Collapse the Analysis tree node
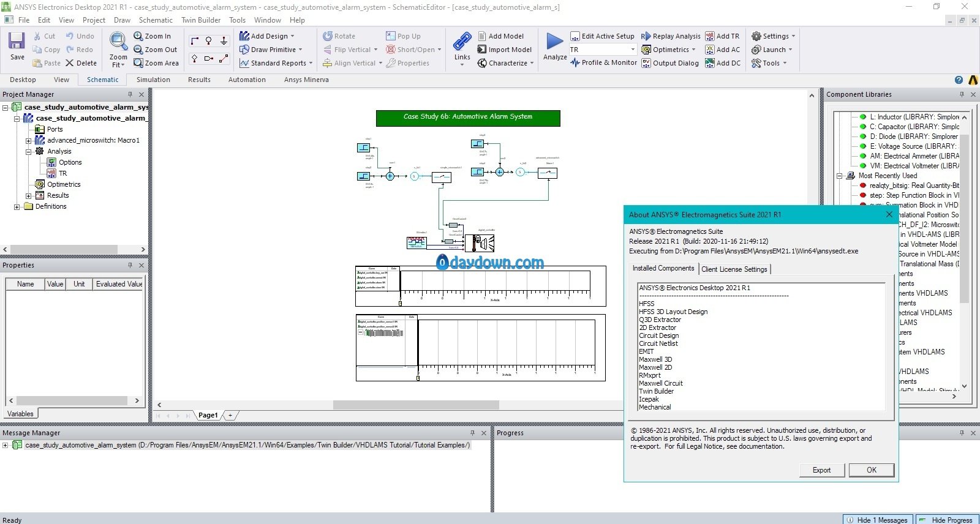 pyautogui.click(x=28, y=151)
